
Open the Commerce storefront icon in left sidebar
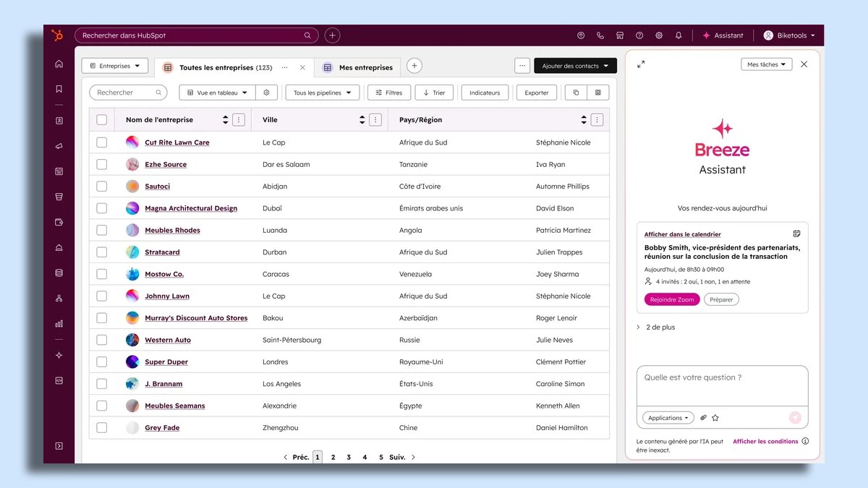59,197
